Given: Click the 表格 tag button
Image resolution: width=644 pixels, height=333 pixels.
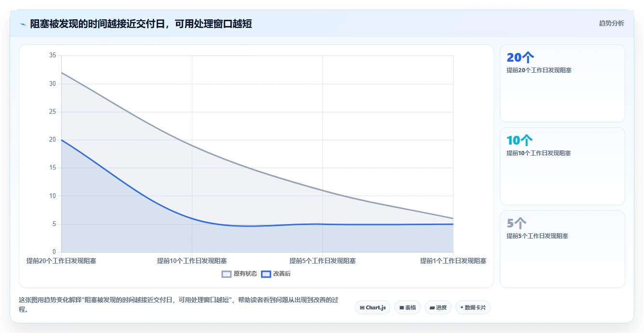Looking at the screenshot, I should point(407,307).
